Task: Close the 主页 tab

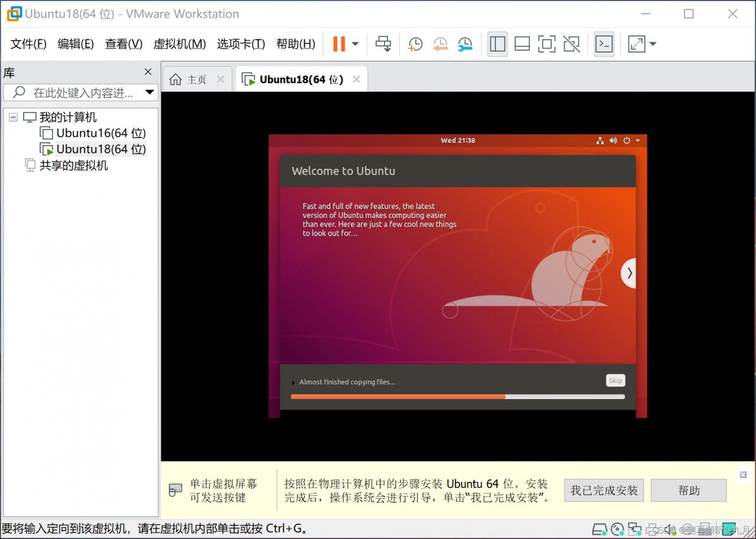Action: click(x=221, y=80)
